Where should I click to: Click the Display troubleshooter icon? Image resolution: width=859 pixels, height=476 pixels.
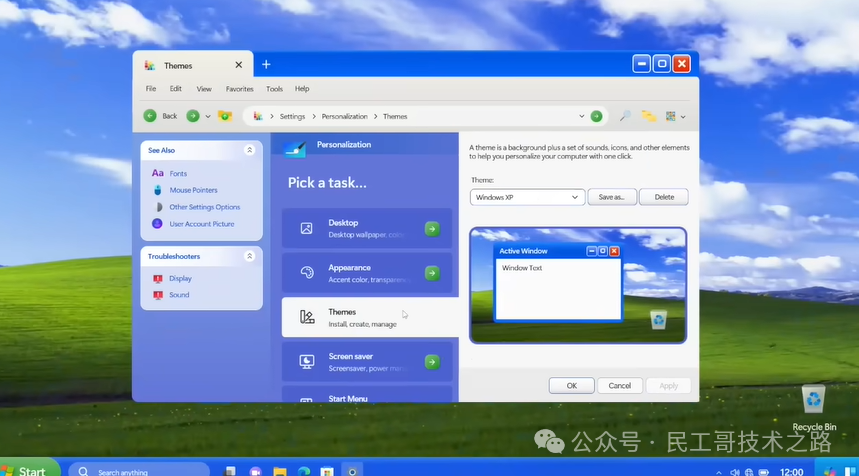pos(158,278)
